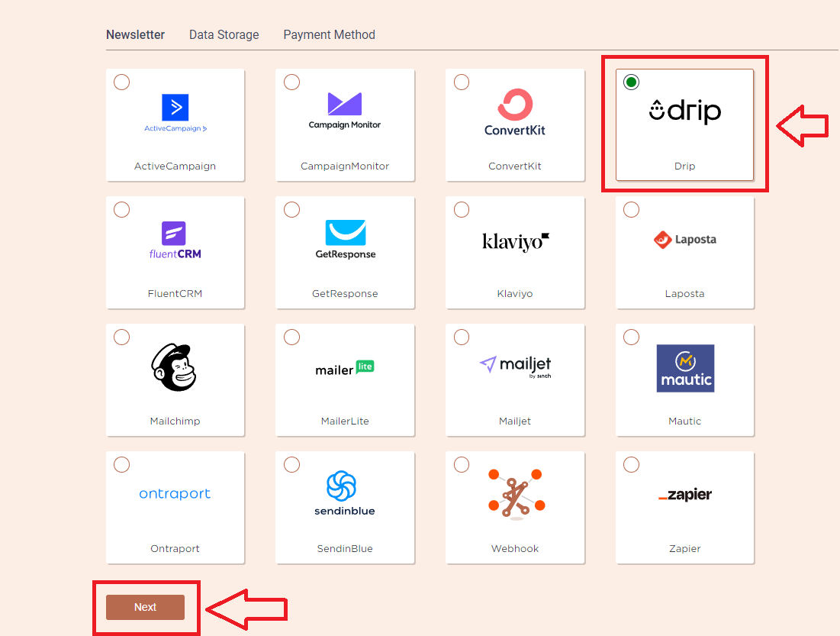Click the MailerLite card label text
The height and width of the screenshot is (636, 840).
point(345,421)
